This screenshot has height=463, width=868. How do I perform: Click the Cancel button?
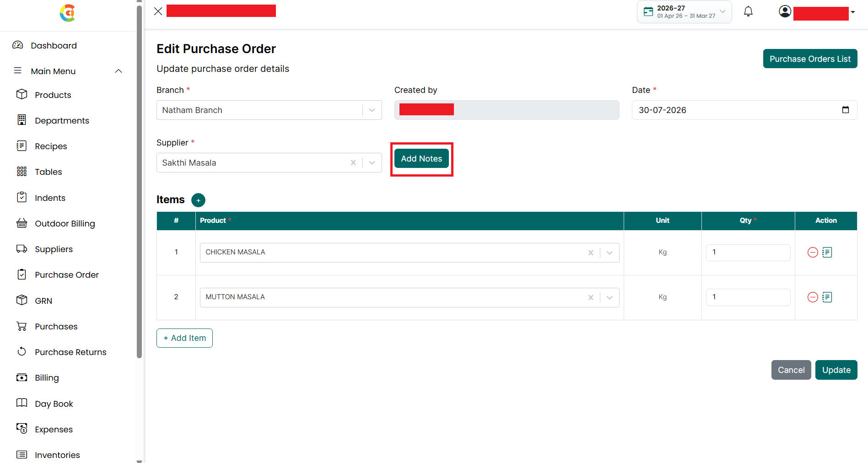pos(791,370)
